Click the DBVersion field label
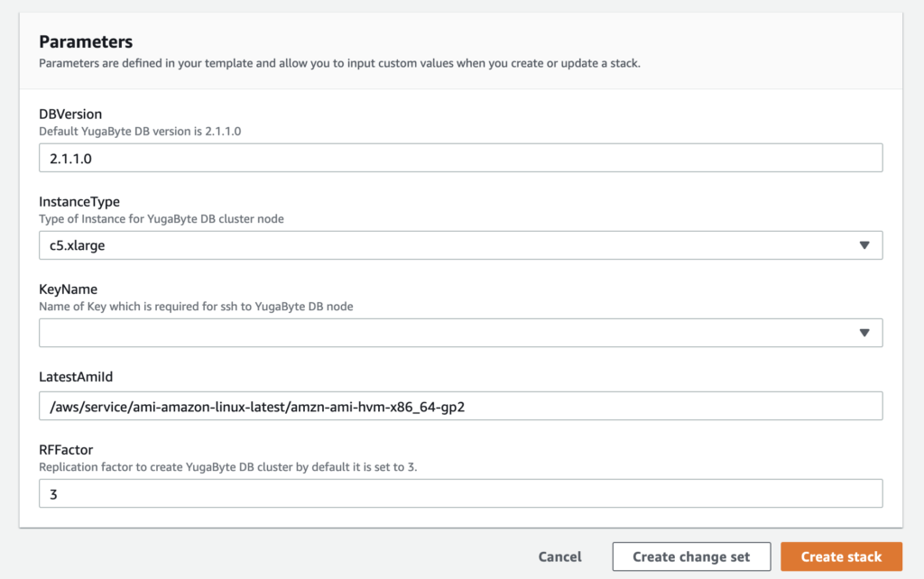924x579 pixels. pos(70,115)
